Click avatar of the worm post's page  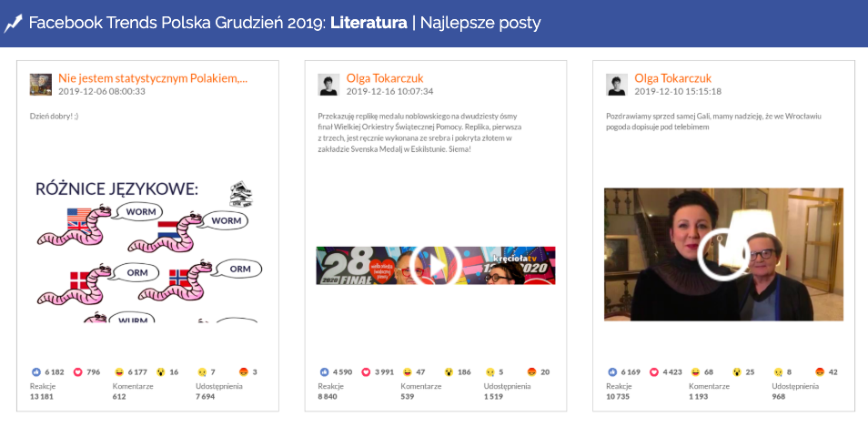pos(41,85)
